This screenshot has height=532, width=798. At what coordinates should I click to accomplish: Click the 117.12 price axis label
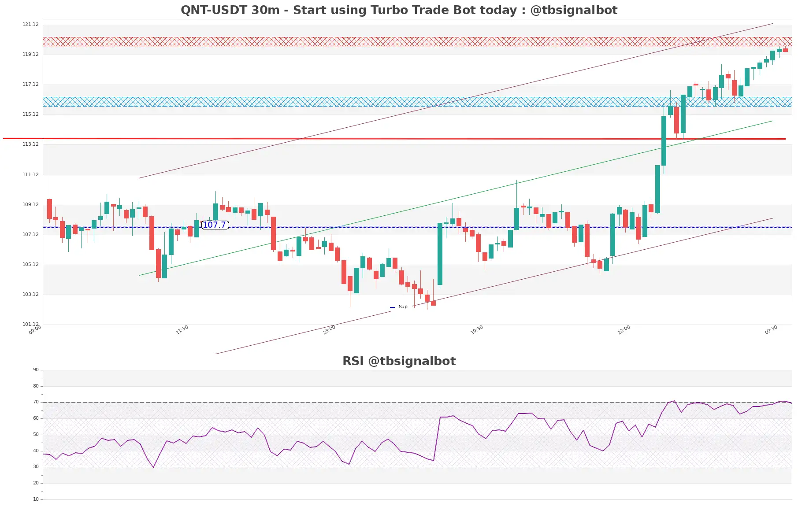pyautogui.click(x=30, y=85)
